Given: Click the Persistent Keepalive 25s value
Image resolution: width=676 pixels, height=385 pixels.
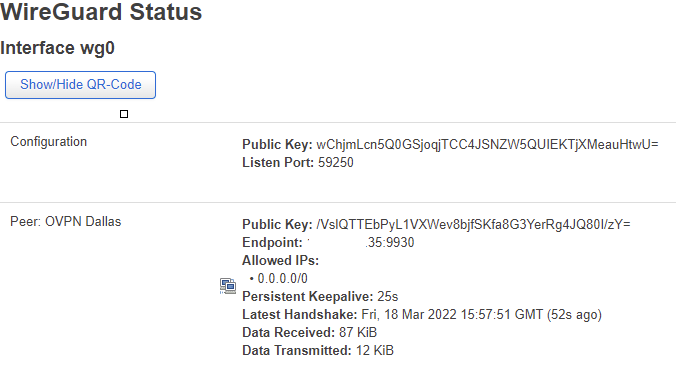Looking at the screenshot, I should [388, 297].
